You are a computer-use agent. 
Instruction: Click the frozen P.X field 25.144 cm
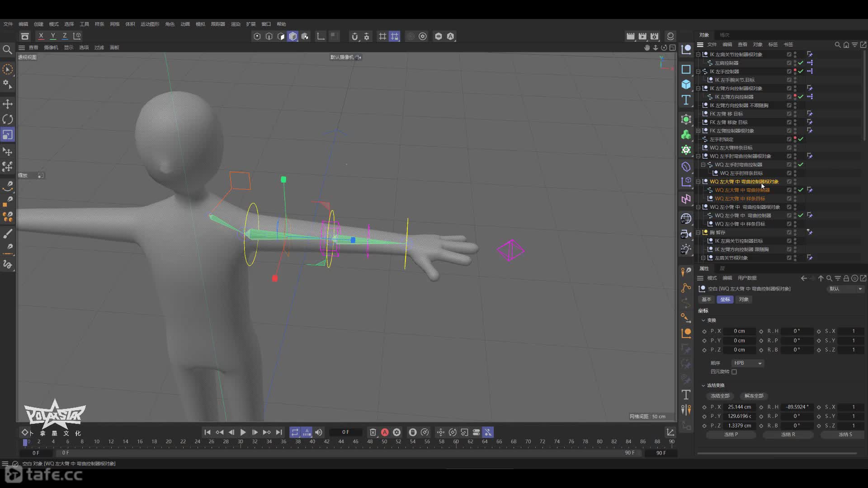coord(739,407)
